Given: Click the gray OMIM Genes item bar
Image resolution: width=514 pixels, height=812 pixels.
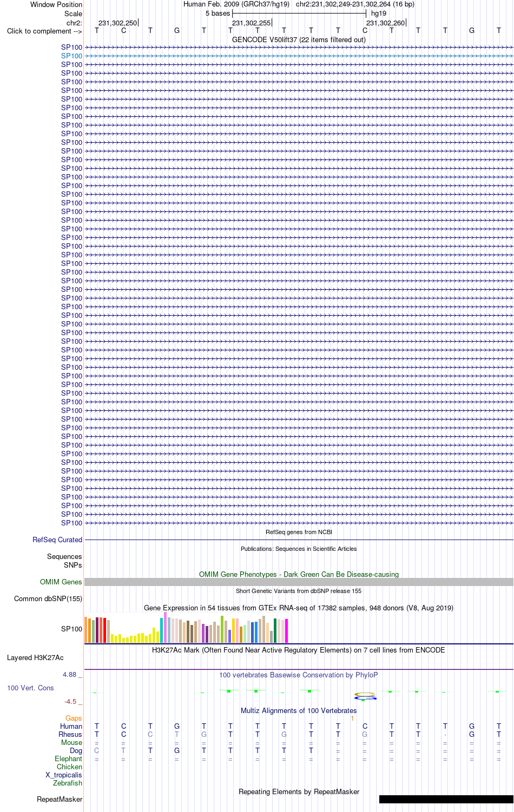Looking at the screenshot, I should click(x=299, y=582).
